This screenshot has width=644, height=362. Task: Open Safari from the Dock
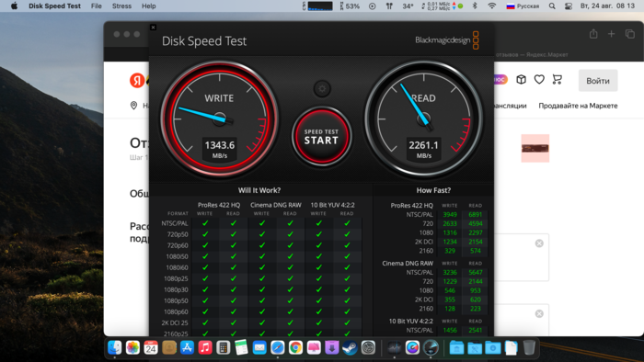[277, 347]
